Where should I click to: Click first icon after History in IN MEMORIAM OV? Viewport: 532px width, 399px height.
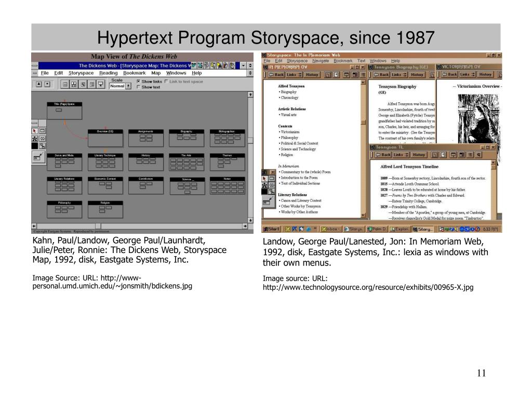[328, 75]
